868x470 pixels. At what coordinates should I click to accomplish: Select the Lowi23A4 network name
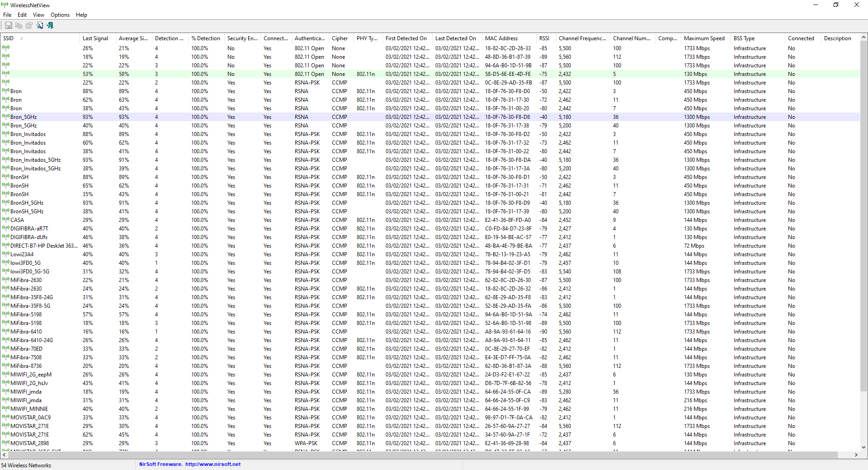coord(22,254)
